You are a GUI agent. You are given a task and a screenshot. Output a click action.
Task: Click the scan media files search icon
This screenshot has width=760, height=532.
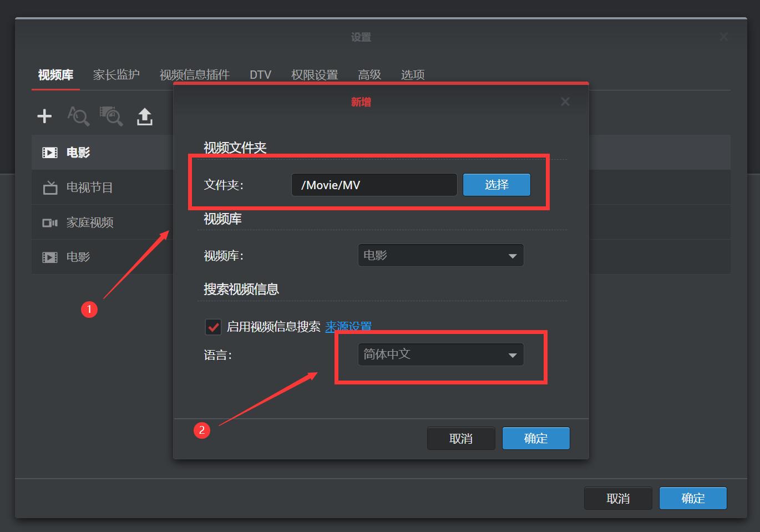[112, 116]
